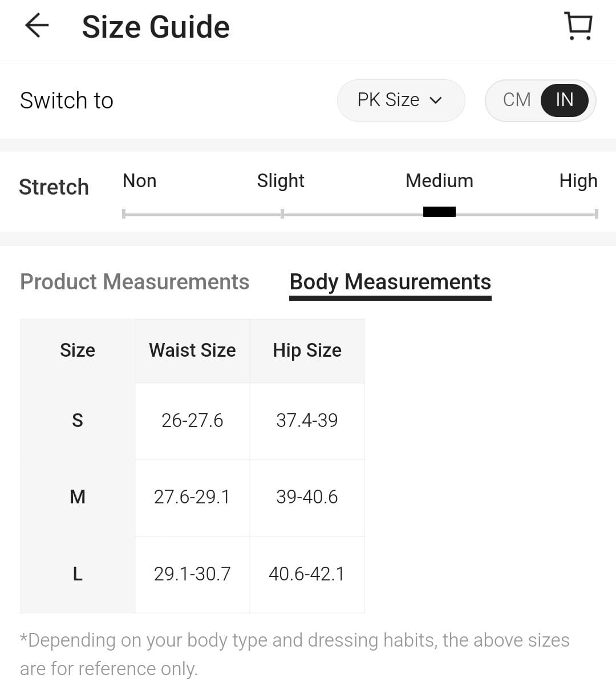The image size is (616, 694).
Task: Click the Waist Size column header
Action: [x=192, y=350]
